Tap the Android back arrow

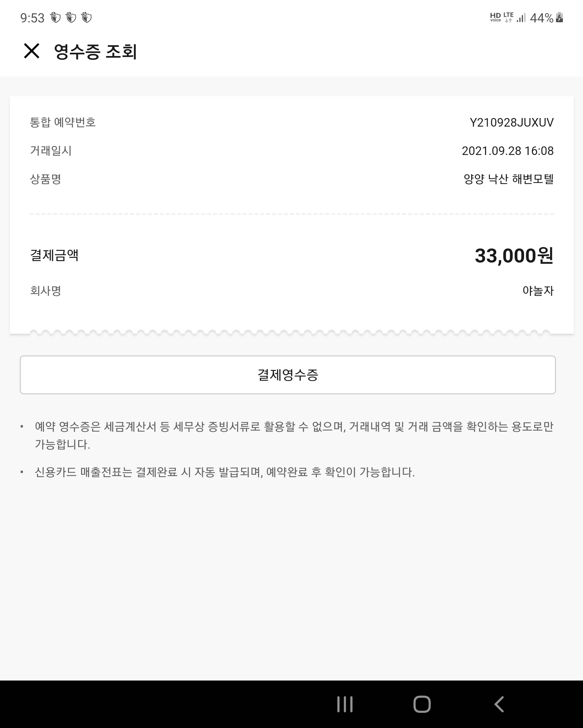pyautogui.click(x=499, y=704)
